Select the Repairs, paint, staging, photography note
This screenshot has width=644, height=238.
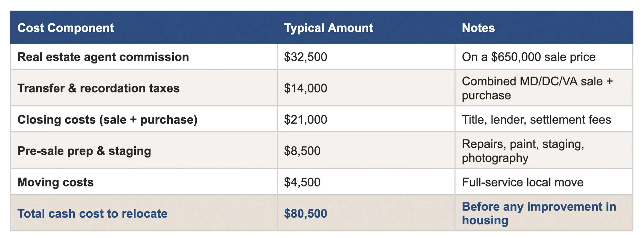coord(523,151)
